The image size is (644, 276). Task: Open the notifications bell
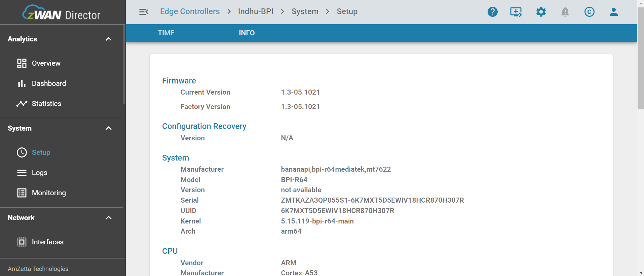point(565,12)
